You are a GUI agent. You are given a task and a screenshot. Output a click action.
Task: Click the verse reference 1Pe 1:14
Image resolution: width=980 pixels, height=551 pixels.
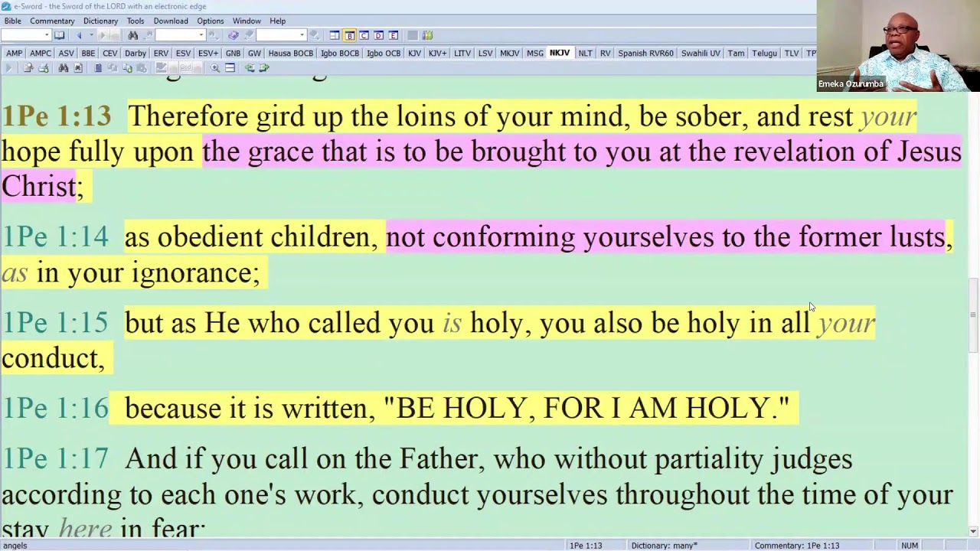pyautogui.click(x=56, y=237)
